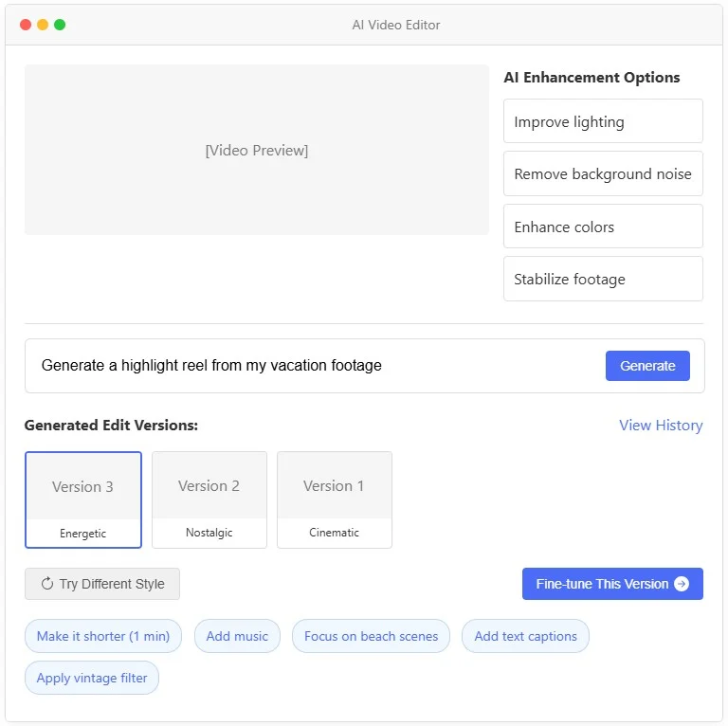Select Stabilize footage enhancement
This screenshot has height=726, width=728.
coord(603,279)
